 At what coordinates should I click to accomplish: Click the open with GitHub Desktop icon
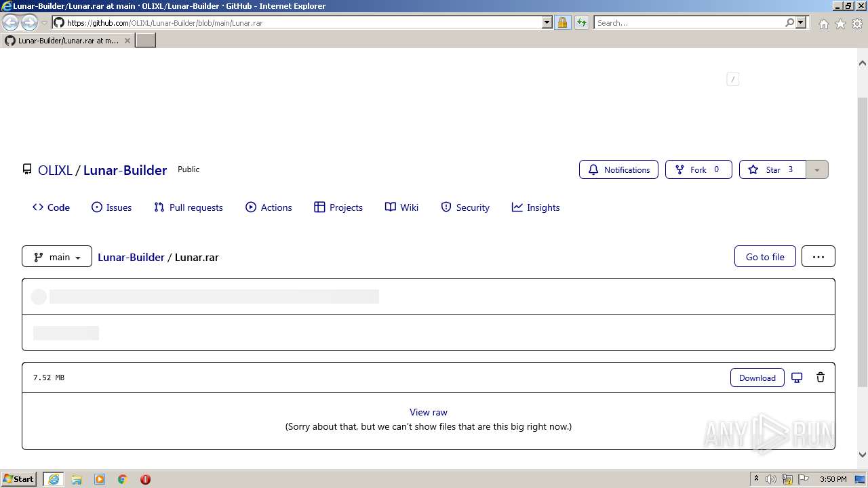(797, 378)
